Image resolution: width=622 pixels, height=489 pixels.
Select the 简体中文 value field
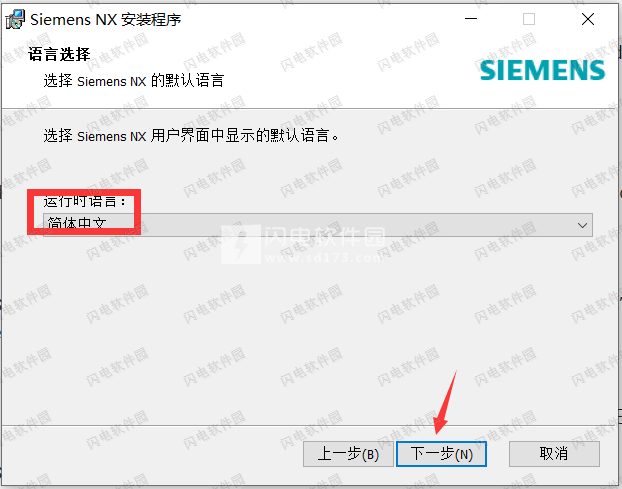[x=77, y=223]
